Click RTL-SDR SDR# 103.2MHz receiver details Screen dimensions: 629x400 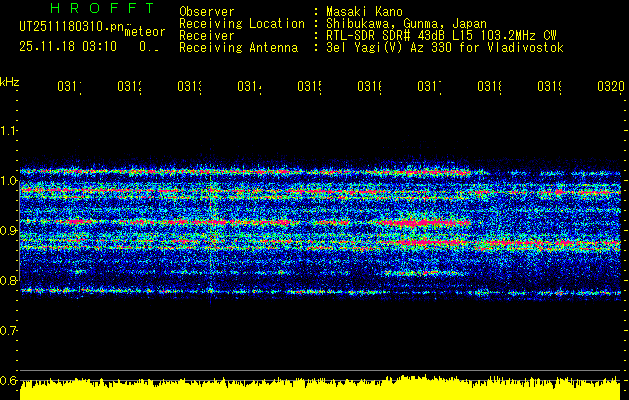coord(441,36)
